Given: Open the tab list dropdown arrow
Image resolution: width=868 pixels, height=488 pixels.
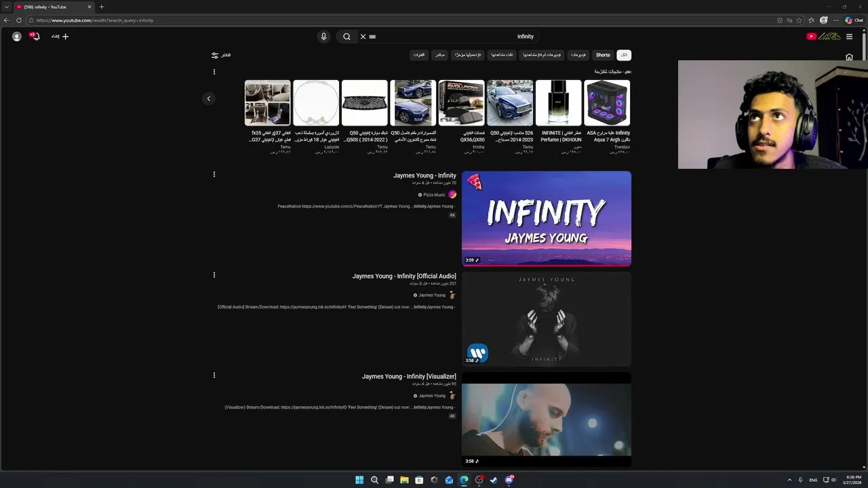Looking at the screenshot, I should [6, 7].
